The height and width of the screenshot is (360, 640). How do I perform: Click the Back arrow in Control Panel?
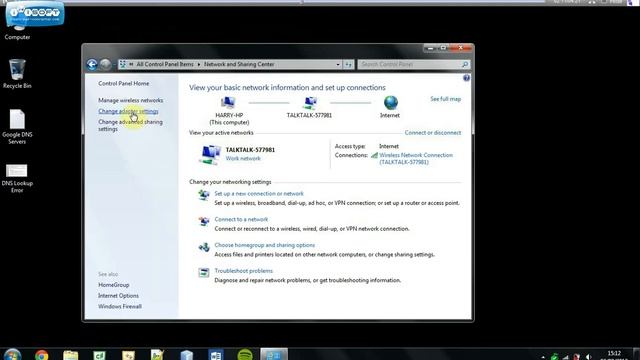pyautogui.click(x=92, y=64)
